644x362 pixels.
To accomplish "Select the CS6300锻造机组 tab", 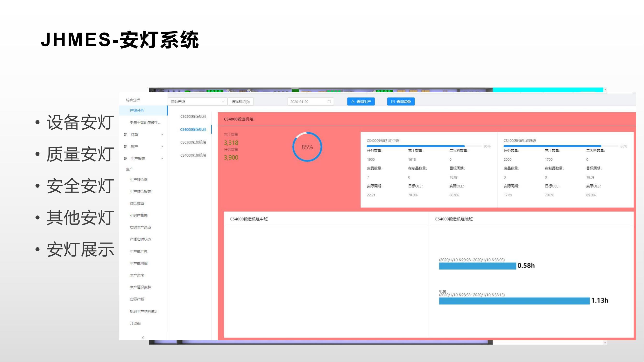I will coord(193,116).
